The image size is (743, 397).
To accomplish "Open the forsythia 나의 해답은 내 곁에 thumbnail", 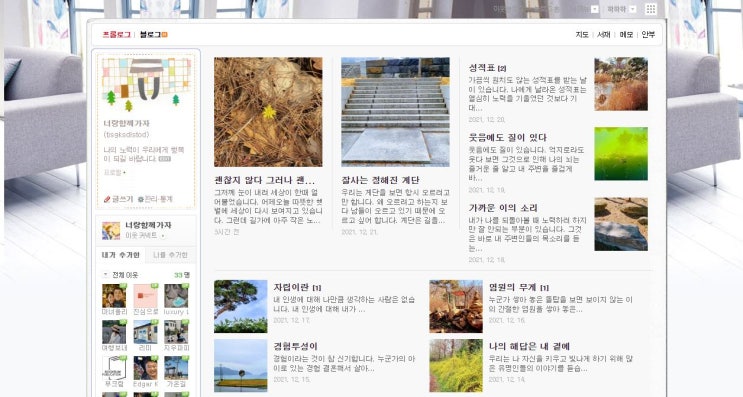I will (456, 365).
